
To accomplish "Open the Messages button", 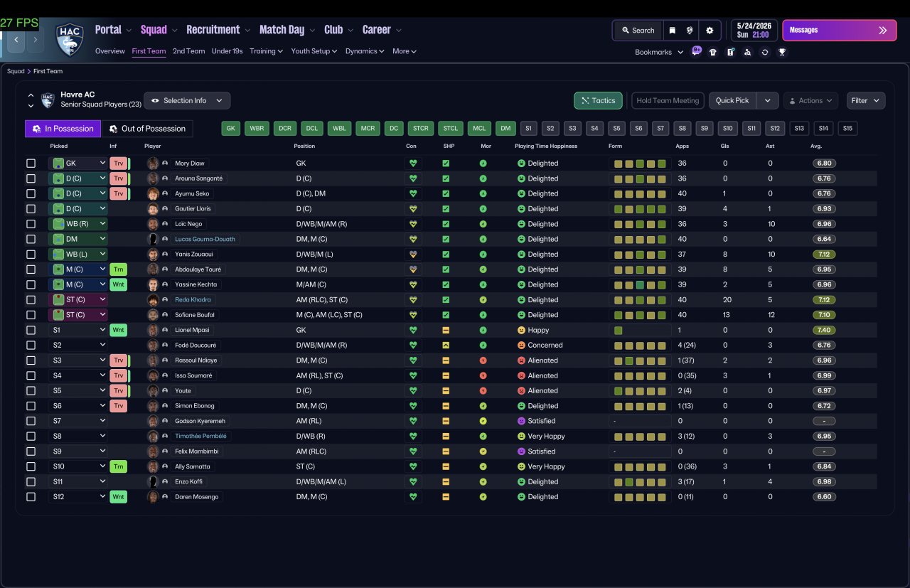I will (840, 31).
